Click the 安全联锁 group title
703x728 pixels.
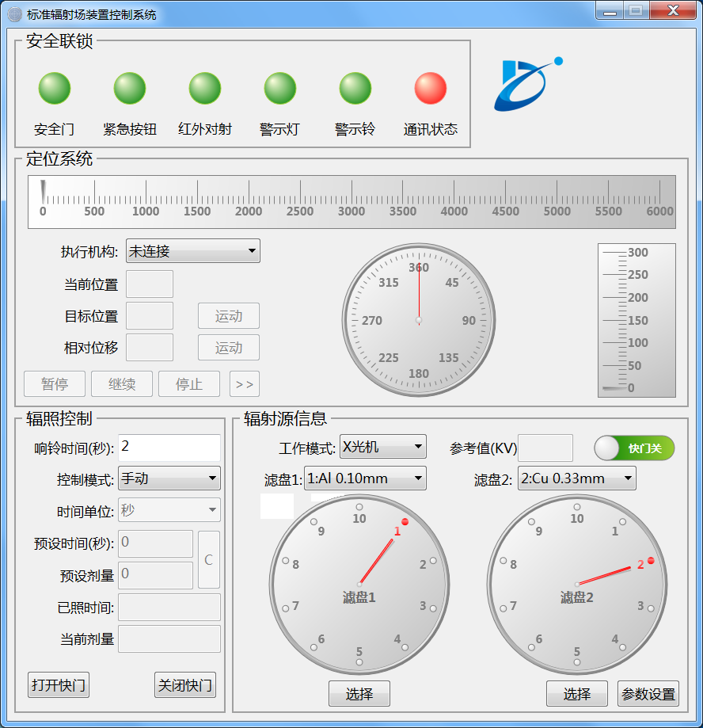59,41
